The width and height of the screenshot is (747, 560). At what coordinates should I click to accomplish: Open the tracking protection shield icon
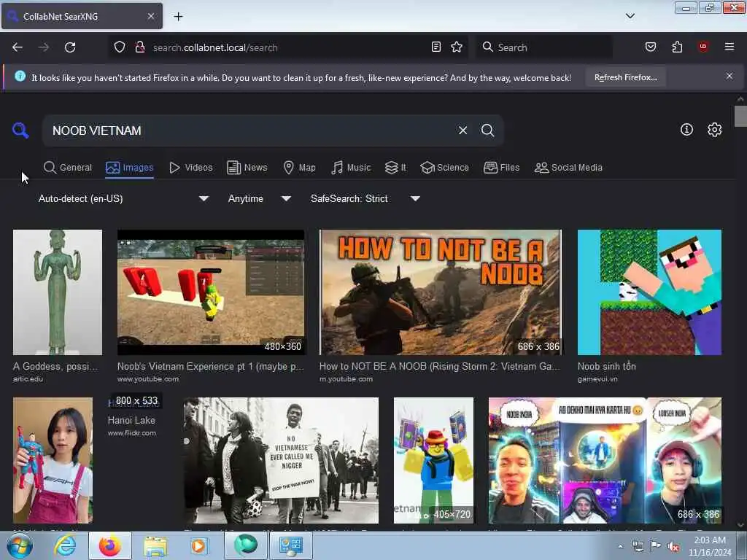click(120, 47)
